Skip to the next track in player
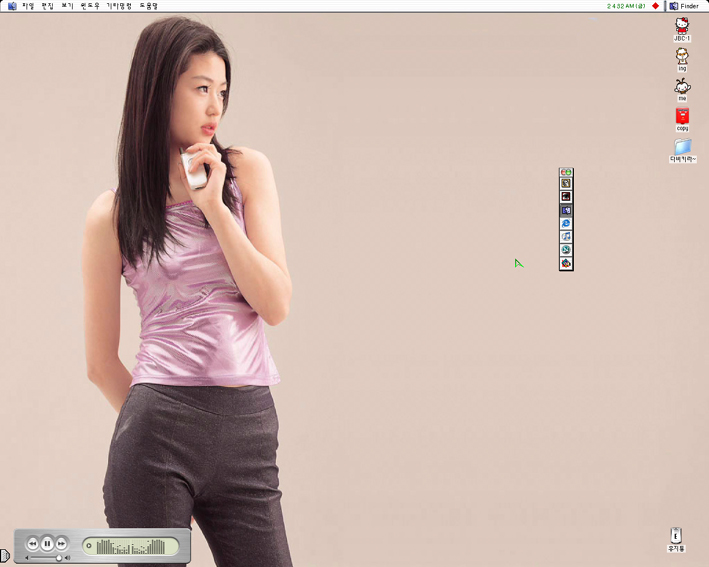Viewport: 709px width, 567px height. pos(62,543)
